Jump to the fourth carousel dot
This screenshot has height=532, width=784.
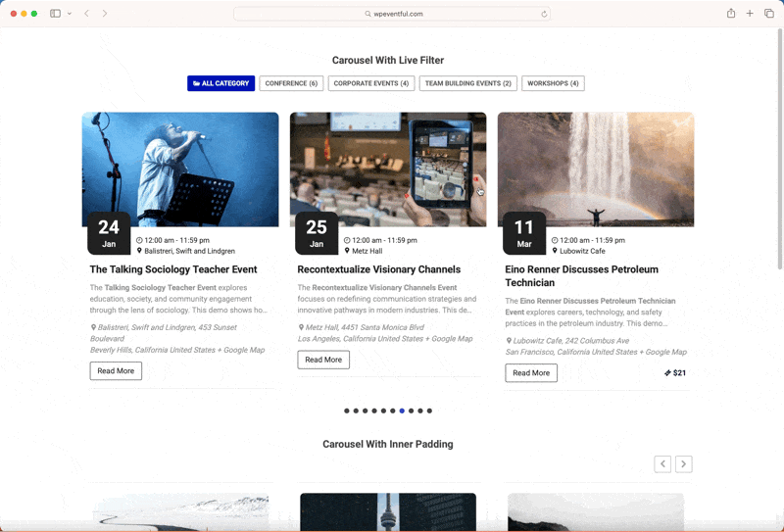point(374,411)
